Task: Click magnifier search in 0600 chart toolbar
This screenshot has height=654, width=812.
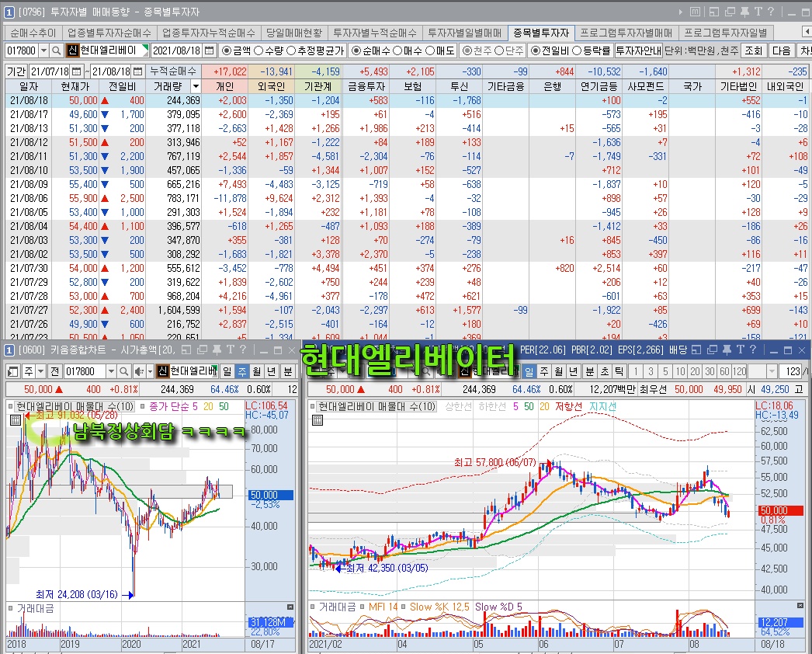Action: (x=123, y=371)
